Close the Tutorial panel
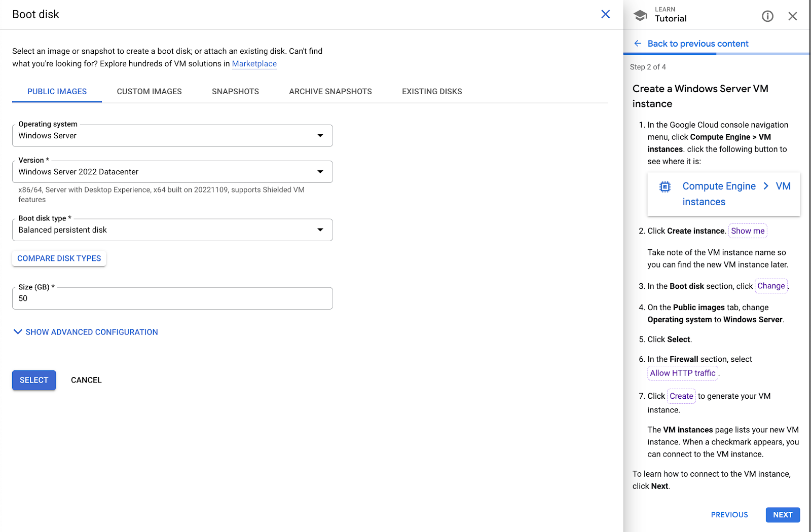Screen dimensions: 811x532 [793, 16]
